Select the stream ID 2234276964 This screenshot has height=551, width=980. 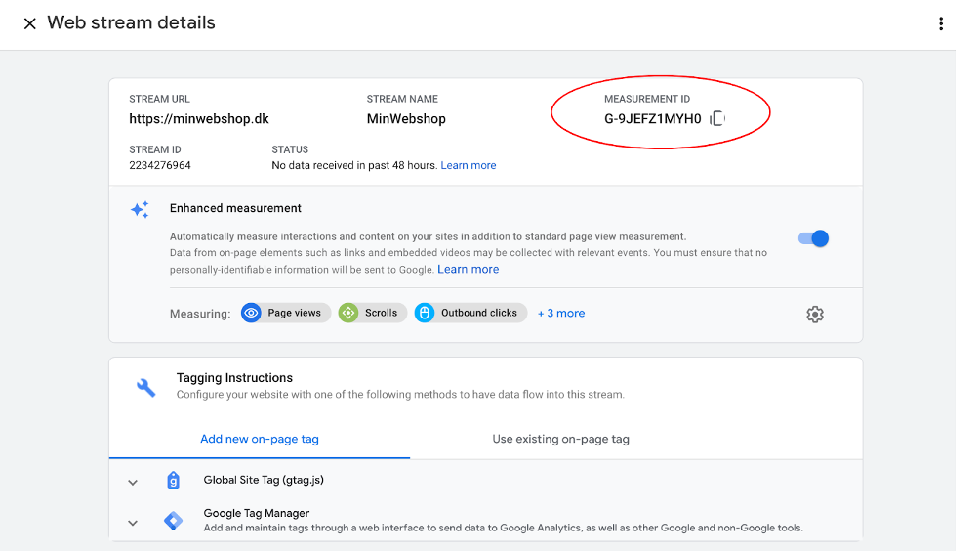coord(160,165)
